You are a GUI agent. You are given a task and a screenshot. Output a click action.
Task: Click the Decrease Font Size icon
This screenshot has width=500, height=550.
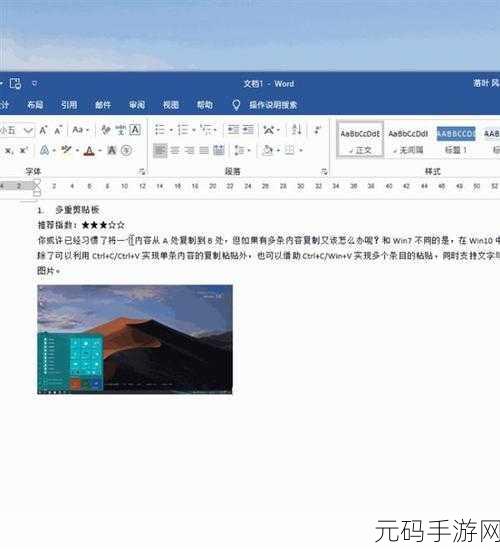point(58,130)
